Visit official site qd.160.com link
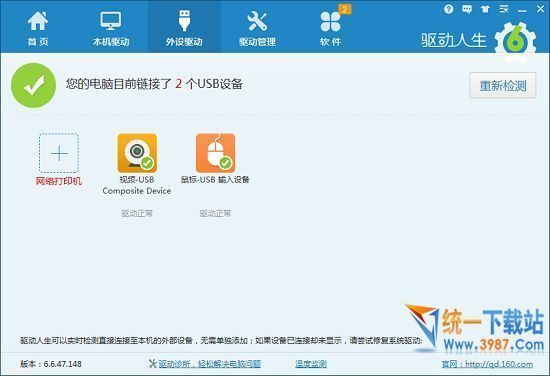550x376 pixels. pos(487,364)
